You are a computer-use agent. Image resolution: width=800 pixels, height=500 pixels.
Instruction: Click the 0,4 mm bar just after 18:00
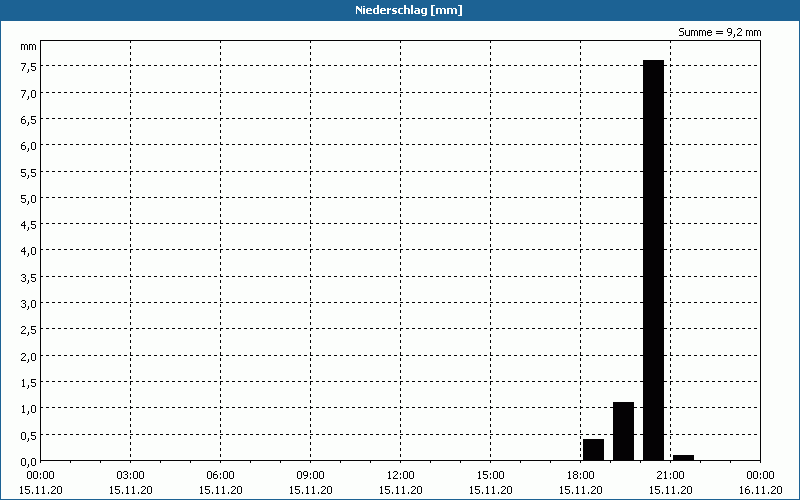593,449
